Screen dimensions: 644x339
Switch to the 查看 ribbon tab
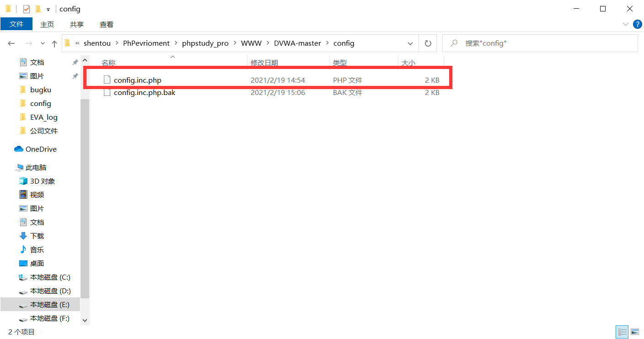(107, 24)
